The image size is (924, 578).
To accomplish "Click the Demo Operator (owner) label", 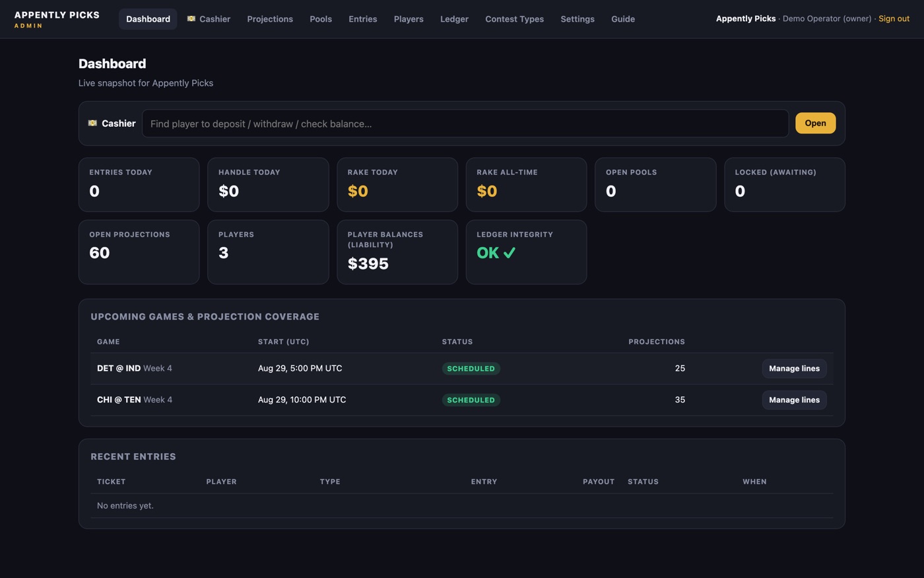I will tap(827, 18).
